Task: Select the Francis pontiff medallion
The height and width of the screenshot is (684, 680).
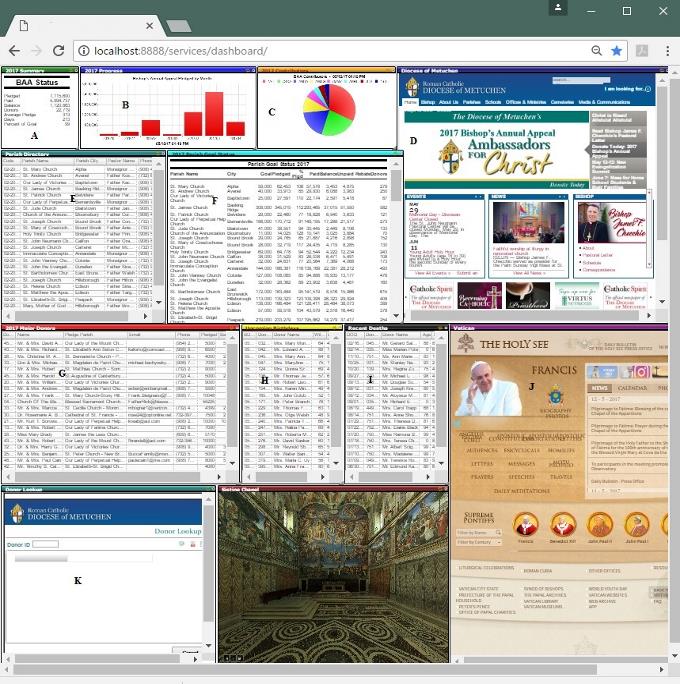Action: click(x=526, y=525)
